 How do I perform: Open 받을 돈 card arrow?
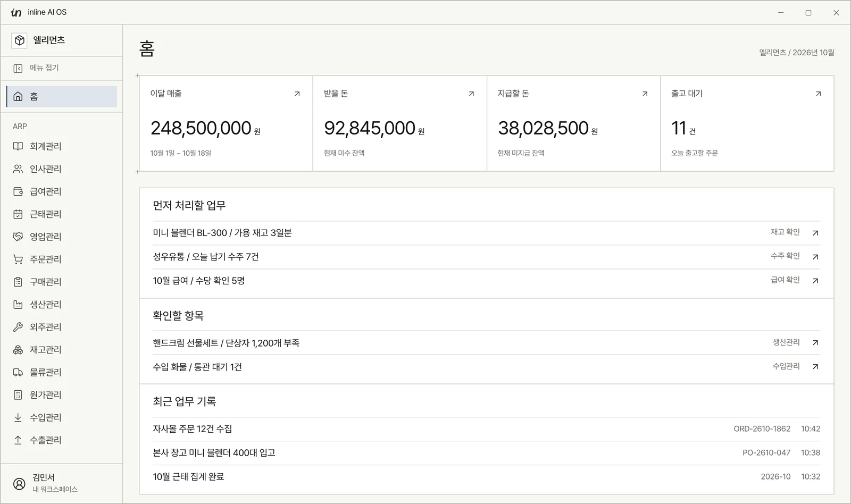[x=471, y=94]
